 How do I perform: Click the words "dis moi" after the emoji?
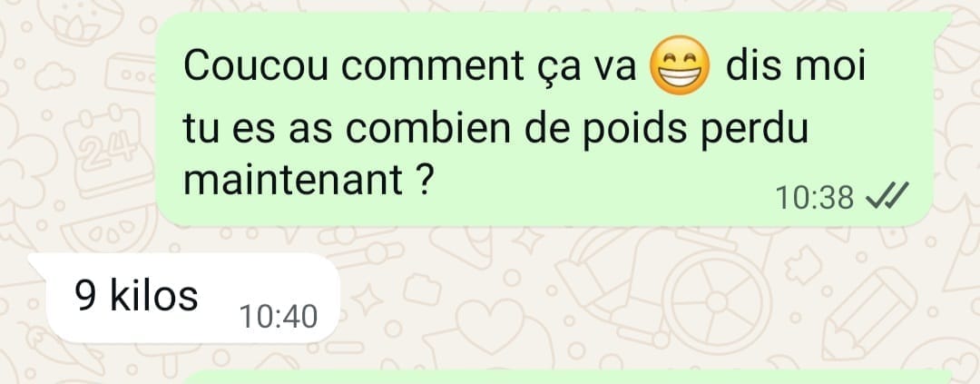point(797,65)
